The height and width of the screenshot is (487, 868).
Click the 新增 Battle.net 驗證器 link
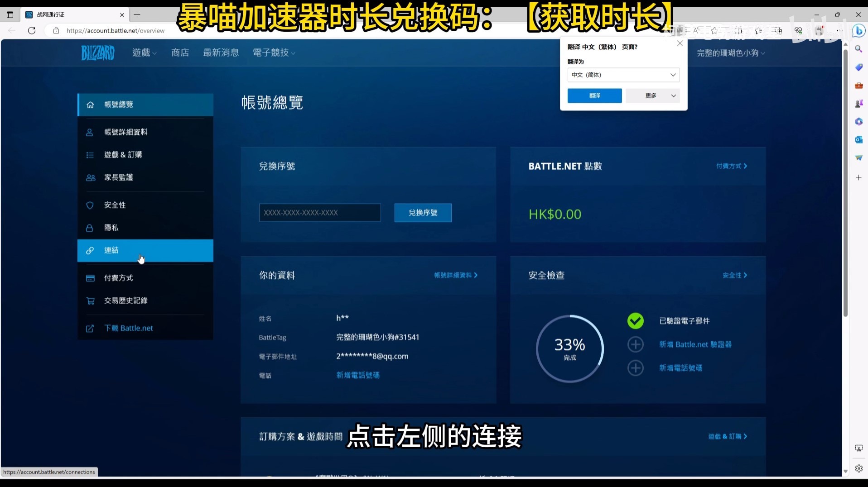pyautogui.click(x=695, y=344)
